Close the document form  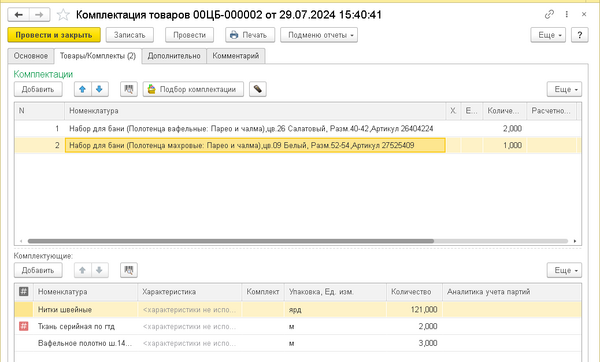click(x=584, y=15)
